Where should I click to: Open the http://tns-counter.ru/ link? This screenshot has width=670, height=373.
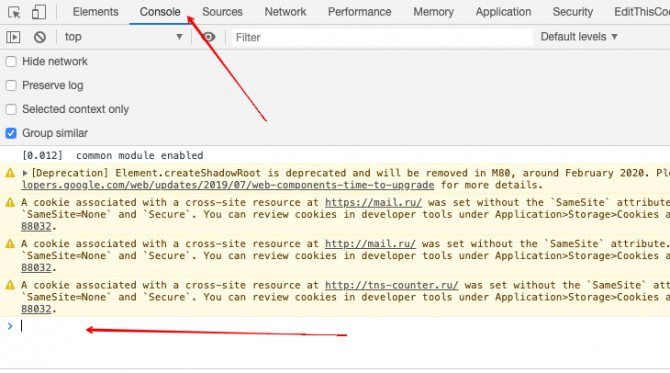pos(391,285)
